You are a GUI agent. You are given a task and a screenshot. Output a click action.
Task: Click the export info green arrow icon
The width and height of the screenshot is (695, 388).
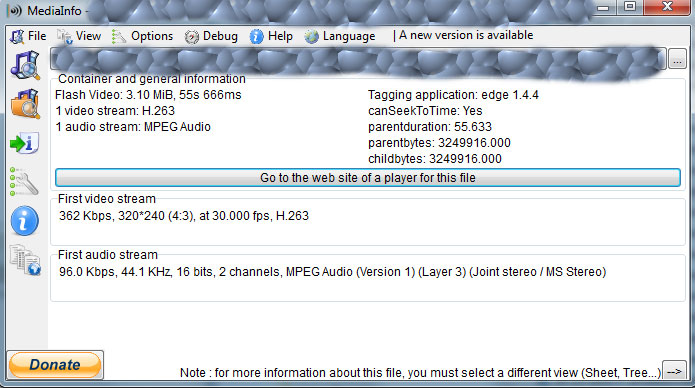[x=25, y=143]
